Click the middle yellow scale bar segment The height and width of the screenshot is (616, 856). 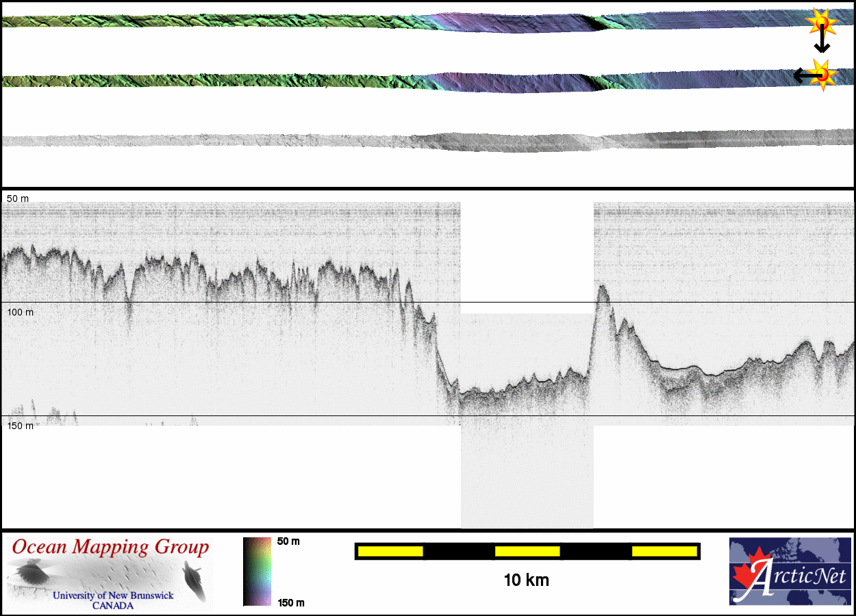[x=527, y=551]
